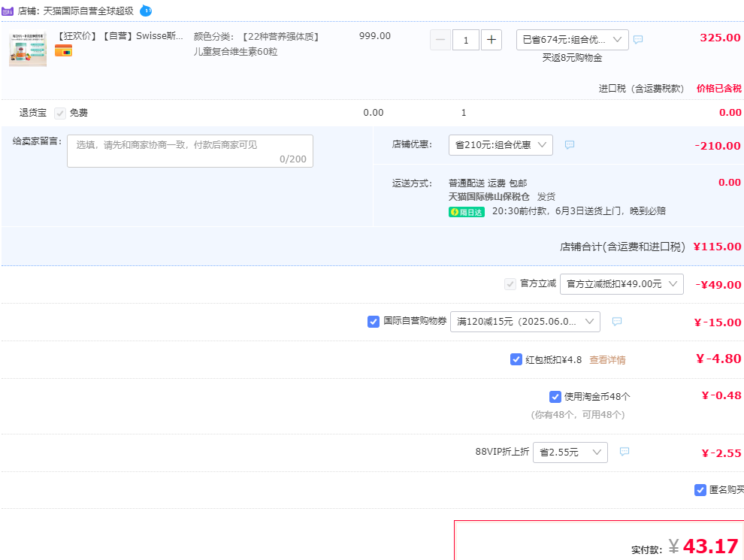The width and height of the screenshot is (744, 560).
Task: Click the quantity input field showing 1
Action: [465, 40]
